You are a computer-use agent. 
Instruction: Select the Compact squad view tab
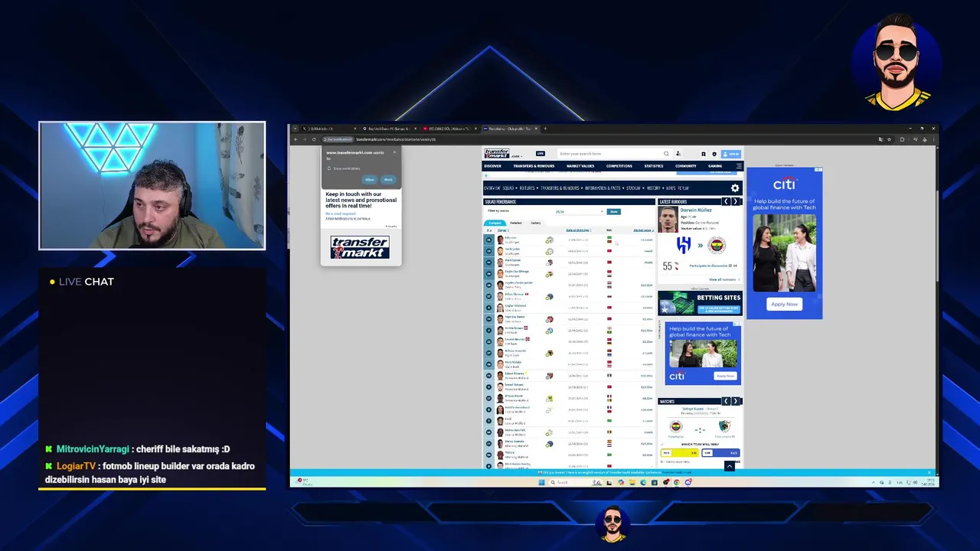point(495,223)
